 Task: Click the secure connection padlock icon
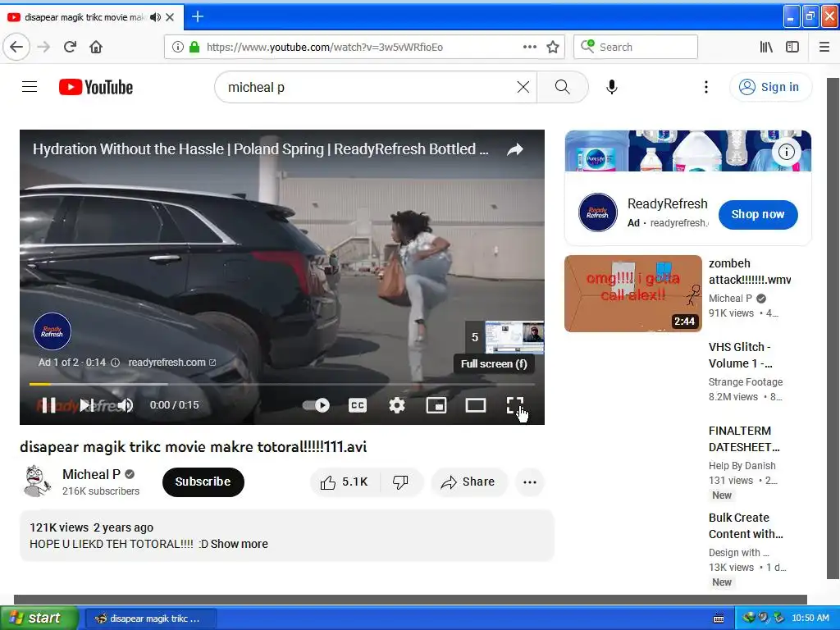point(194,47)
